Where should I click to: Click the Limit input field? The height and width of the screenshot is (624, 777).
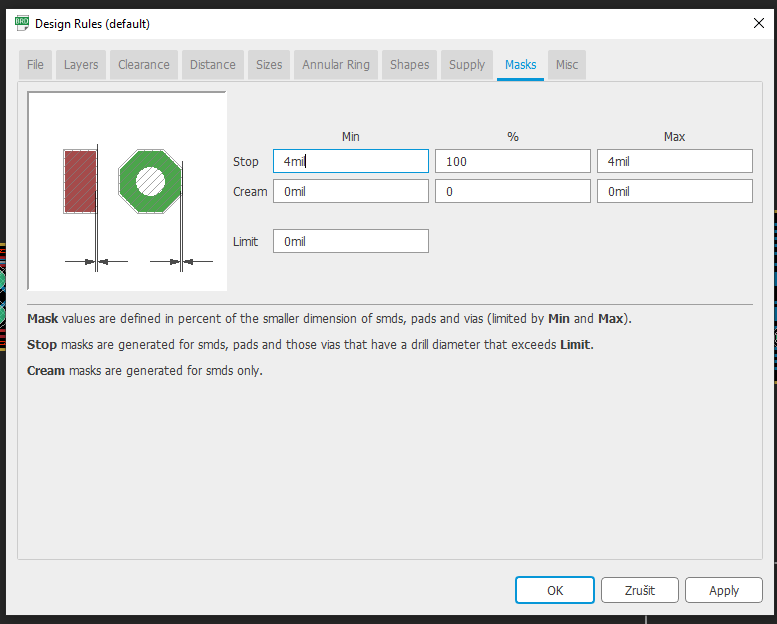point(350,241)
